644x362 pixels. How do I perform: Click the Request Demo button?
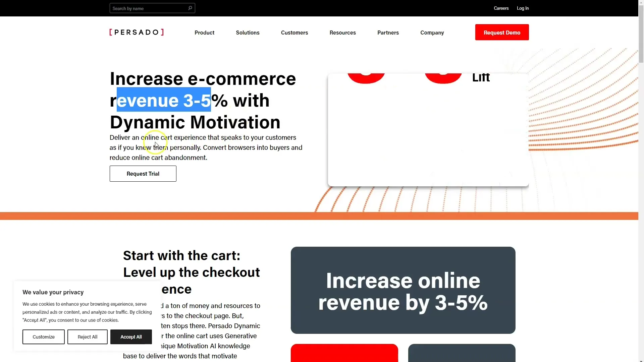tap(501, 32)
